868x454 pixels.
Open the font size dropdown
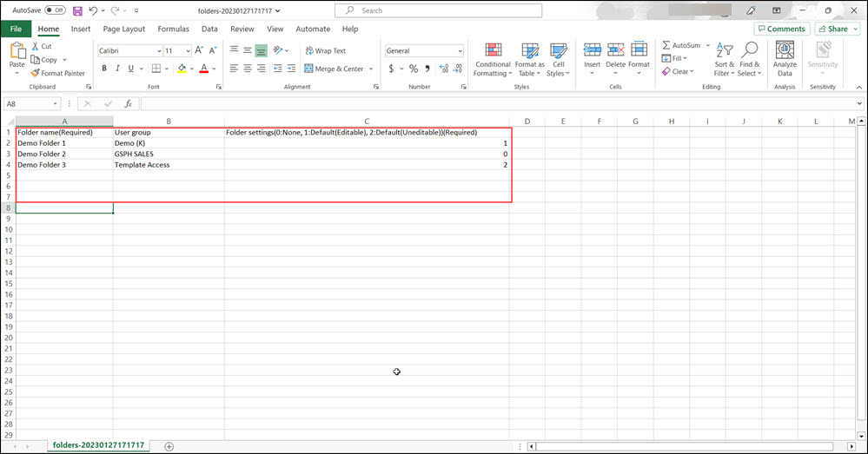point(189,51)
